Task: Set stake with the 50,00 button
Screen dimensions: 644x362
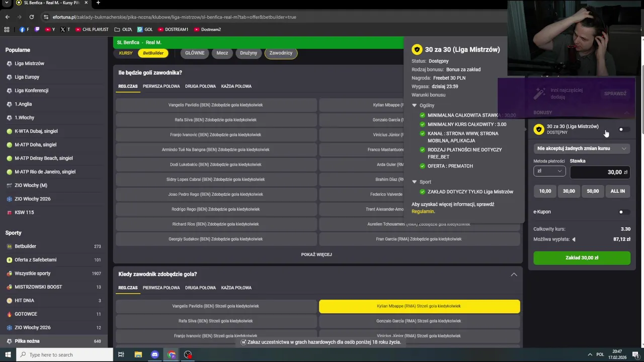Action: (593, 191)
